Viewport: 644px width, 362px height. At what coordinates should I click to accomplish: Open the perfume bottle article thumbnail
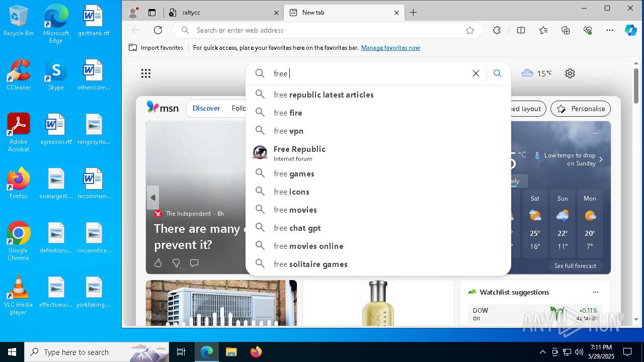(x=378, y=303)
